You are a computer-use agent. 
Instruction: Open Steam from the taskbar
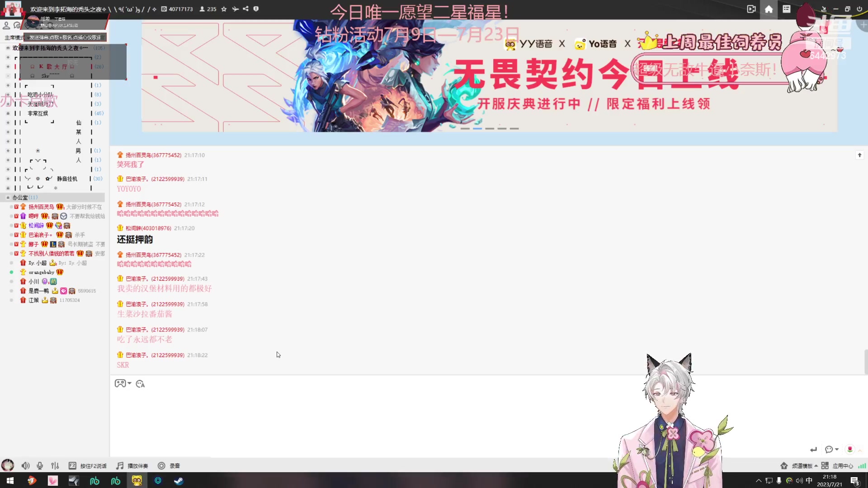[179, 481]
